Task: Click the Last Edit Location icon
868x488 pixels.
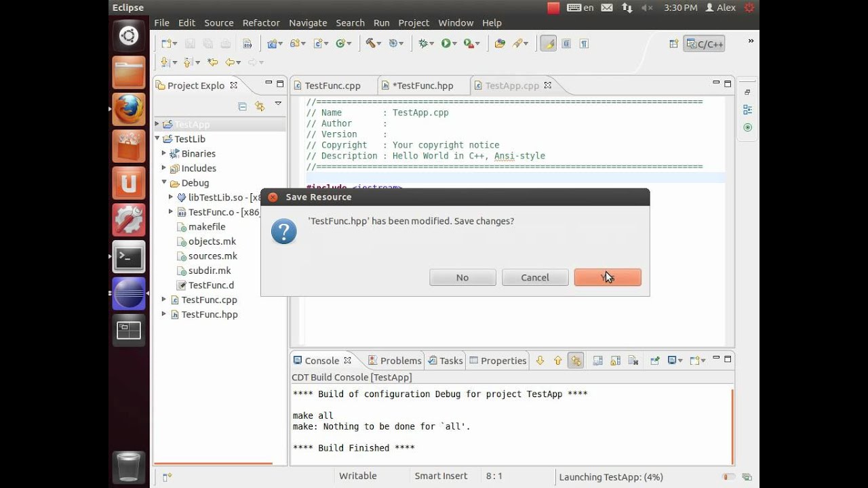Action: point(213,62)
